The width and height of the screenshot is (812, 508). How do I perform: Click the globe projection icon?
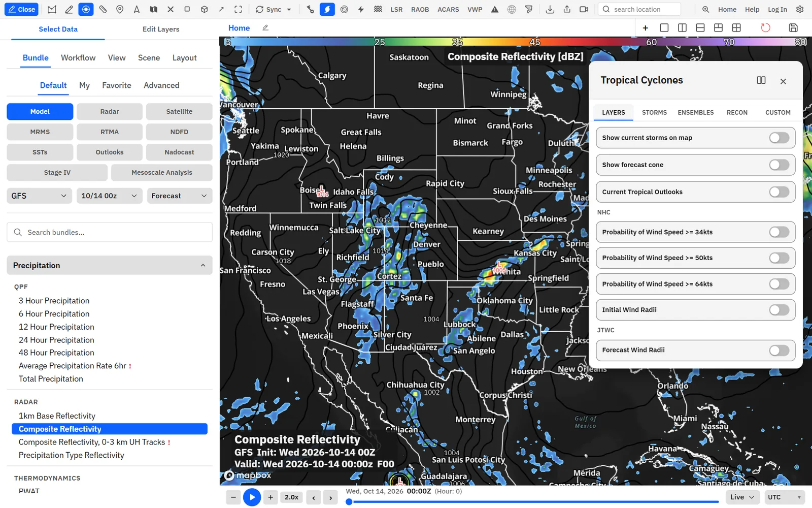(x=512, y=9)
